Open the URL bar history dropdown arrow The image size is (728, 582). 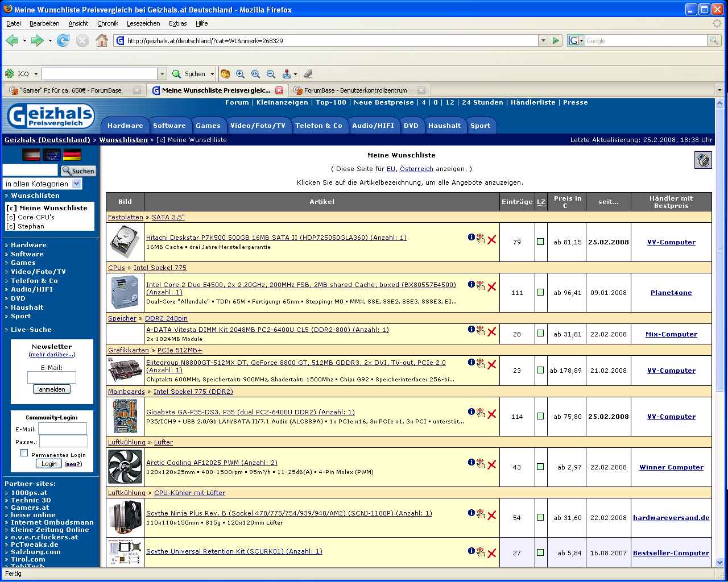point(543,40)
